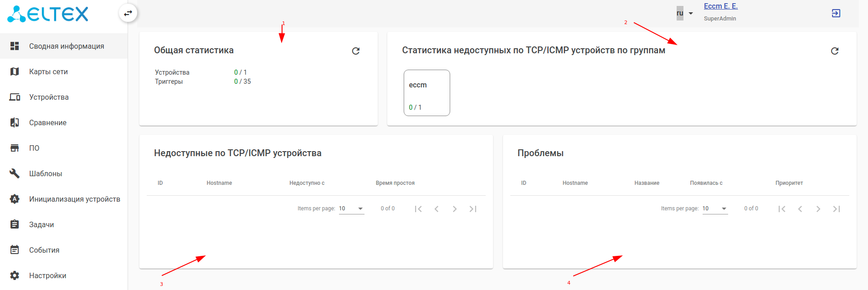The width and height of the screenshot is (868, 290).
Task: Click the ID header in Проблемы table
Action: (524, 183)
